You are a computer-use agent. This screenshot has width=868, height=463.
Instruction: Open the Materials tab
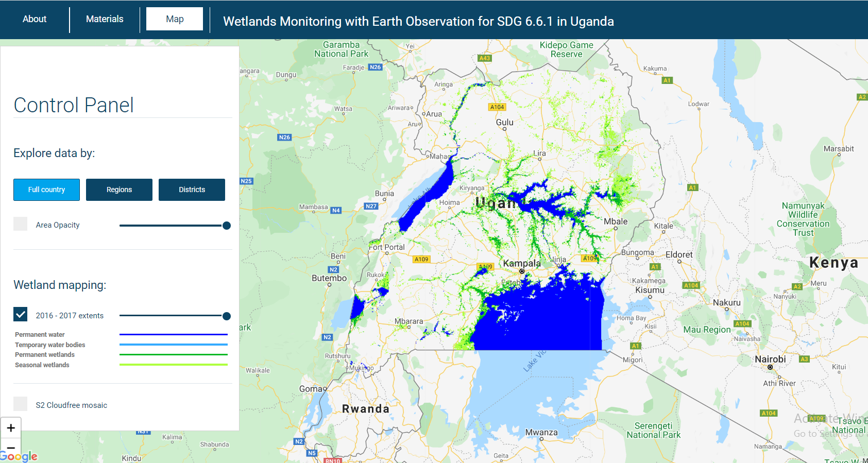[x=105, y=19]
